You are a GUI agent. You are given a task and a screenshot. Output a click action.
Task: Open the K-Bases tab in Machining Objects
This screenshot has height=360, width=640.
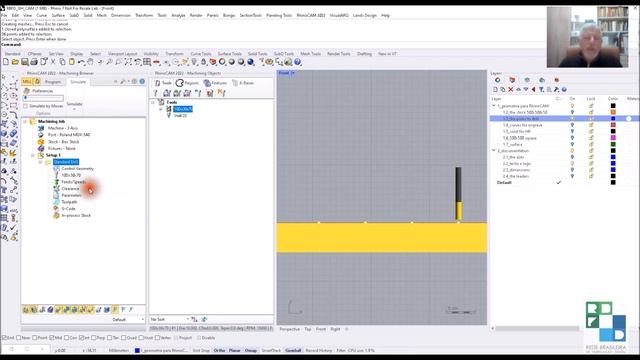click(x=243, y=83)
